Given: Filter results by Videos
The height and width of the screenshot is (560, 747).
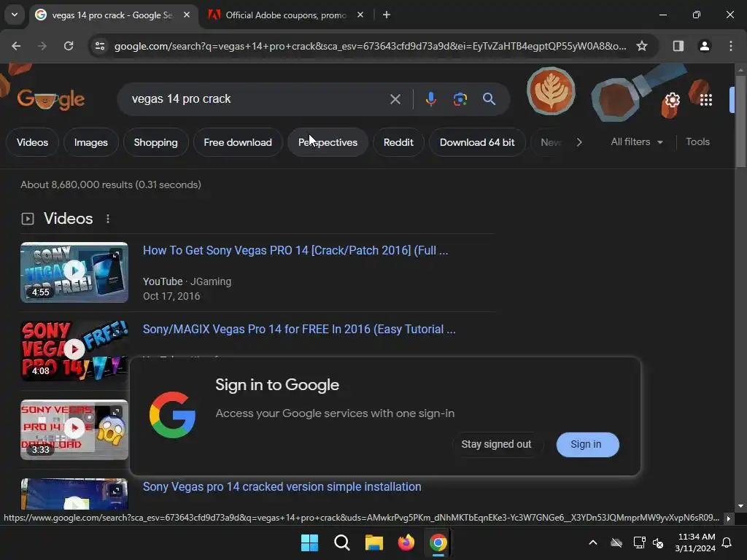Looking at the screenshot, I should tap(32, 142).
